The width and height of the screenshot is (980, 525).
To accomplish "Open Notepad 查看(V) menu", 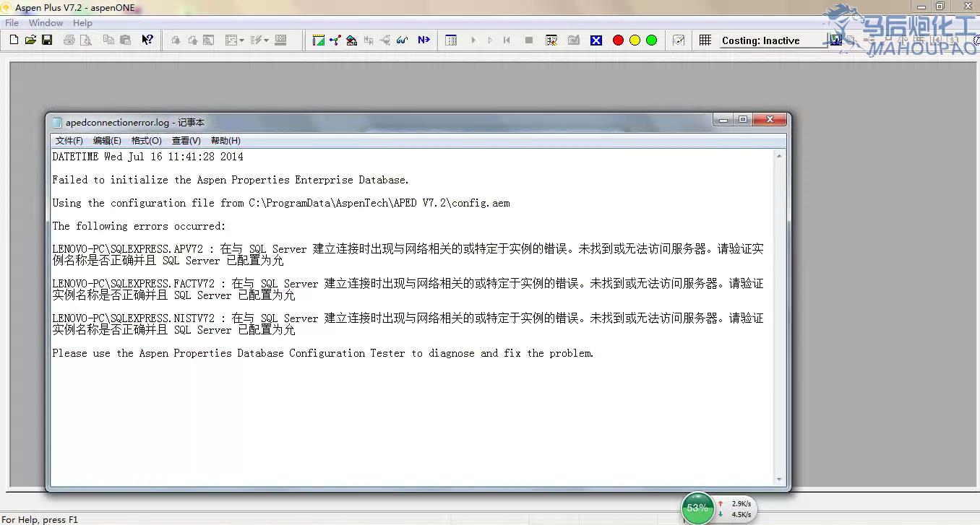I will click(186, 141).
